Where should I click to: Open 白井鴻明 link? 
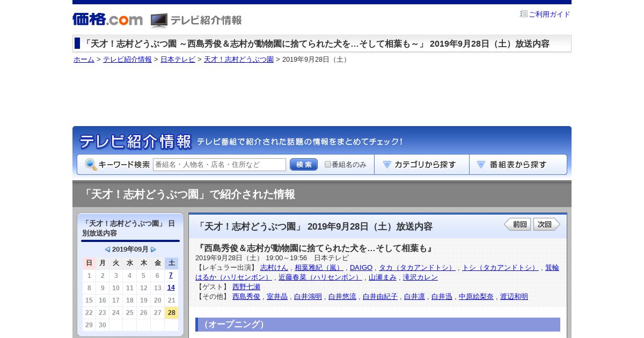(308, 297)
